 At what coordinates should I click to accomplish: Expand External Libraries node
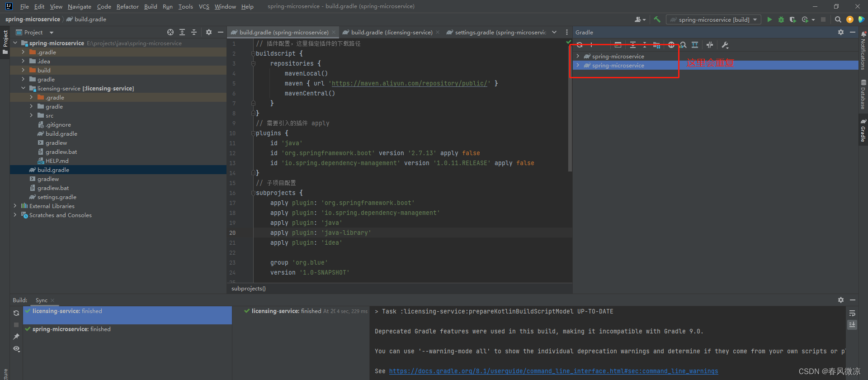point(15,206)
